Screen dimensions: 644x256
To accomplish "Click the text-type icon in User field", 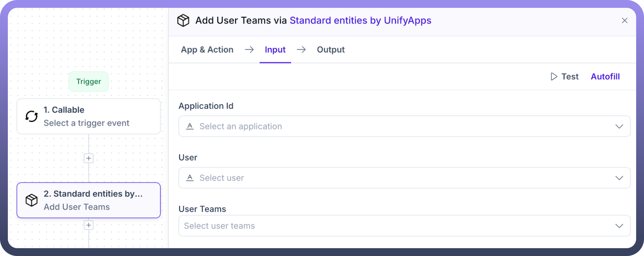I will [190, 178].
